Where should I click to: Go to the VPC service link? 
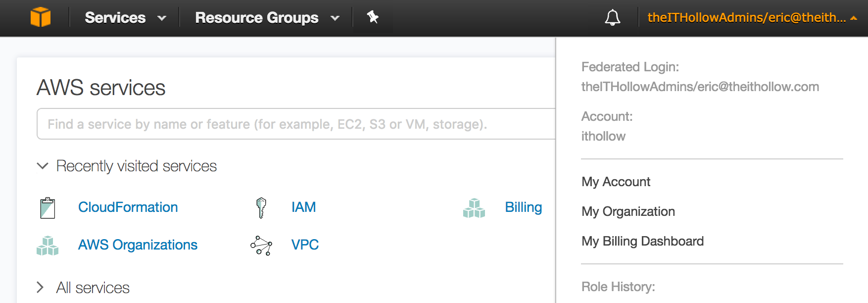point(305,245)
